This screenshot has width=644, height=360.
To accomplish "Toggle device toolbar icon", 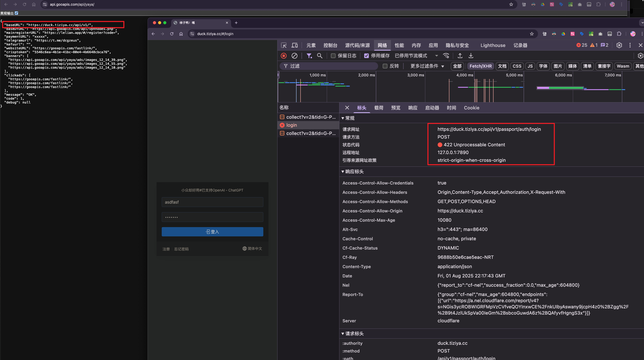I will click(x=295, y=45).
